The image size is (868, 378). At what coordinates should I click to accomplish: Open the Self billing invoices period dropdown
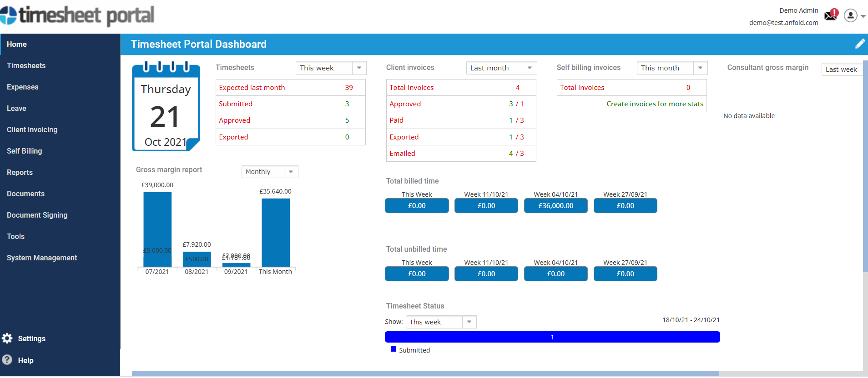672,68
